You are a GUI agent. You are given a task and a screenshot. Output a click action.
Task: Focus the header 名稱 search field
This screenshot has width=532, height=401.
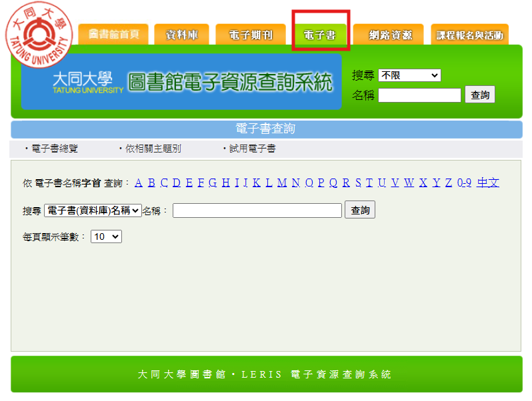point(419,95)
